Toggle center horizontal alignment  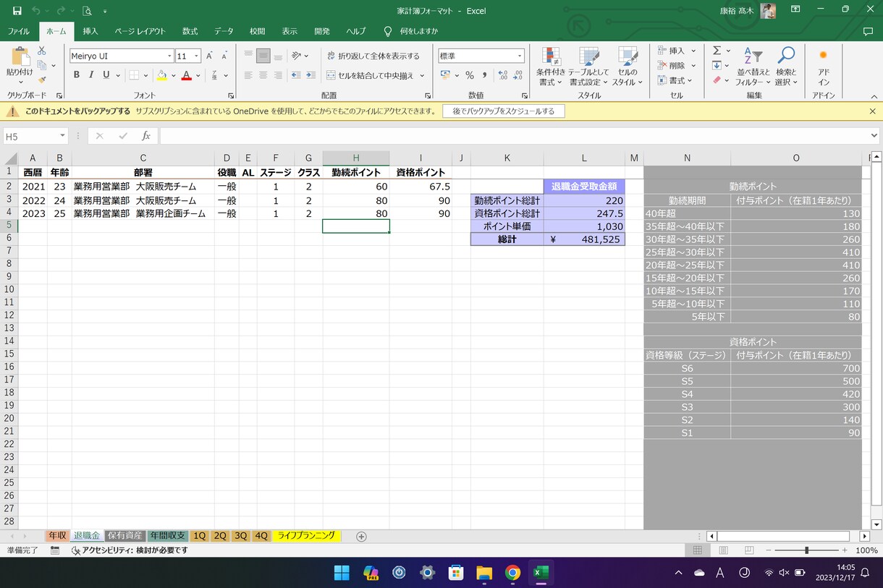(x=263, y=75)
